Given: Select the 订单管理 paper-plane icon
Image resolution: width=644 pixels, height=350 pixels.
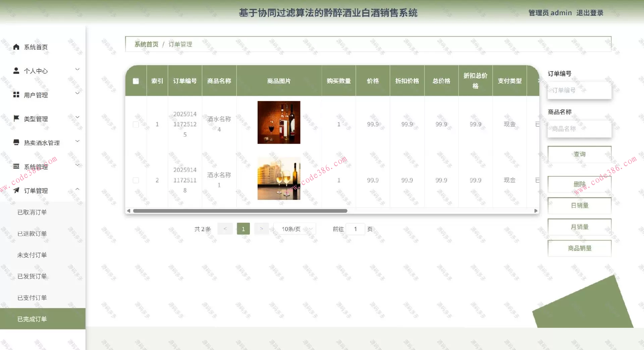Looking at the screenshot, I should coord(16,190).
